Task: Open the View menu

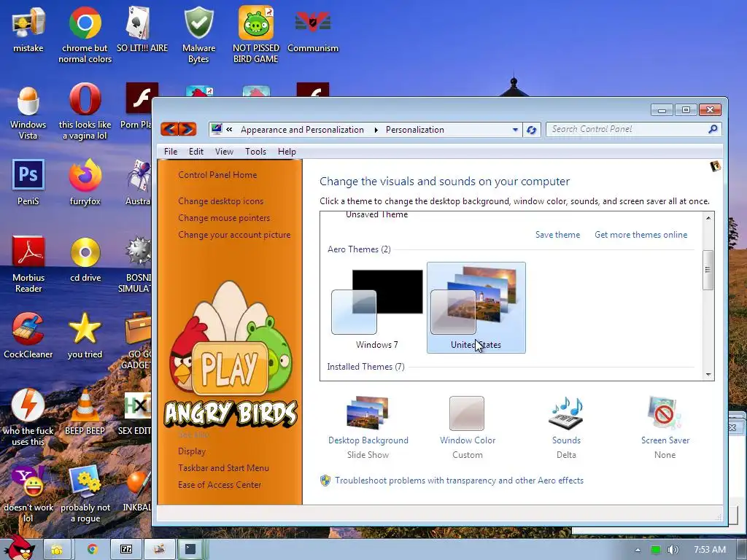Action: click(x=224, y=152)
